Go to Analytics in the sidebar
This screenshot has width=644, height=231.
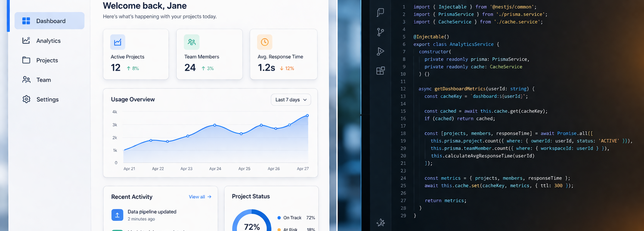pos(48,41)
